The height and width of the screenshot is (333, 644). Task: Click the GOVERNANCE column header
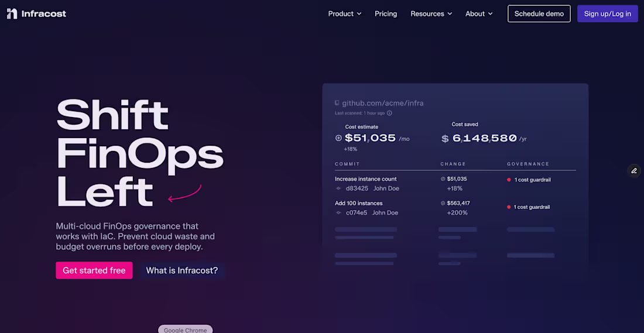[x=527, y=164]
